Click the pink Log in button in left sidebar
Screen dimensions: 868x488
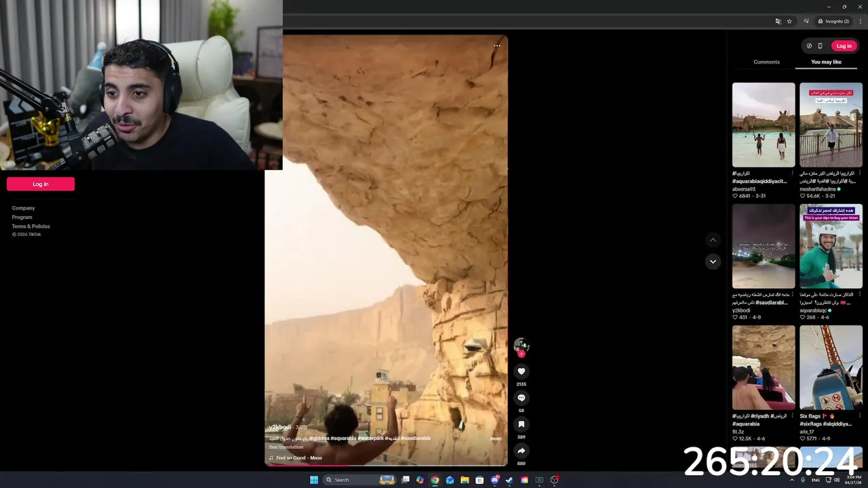click(x=41, y=184)
